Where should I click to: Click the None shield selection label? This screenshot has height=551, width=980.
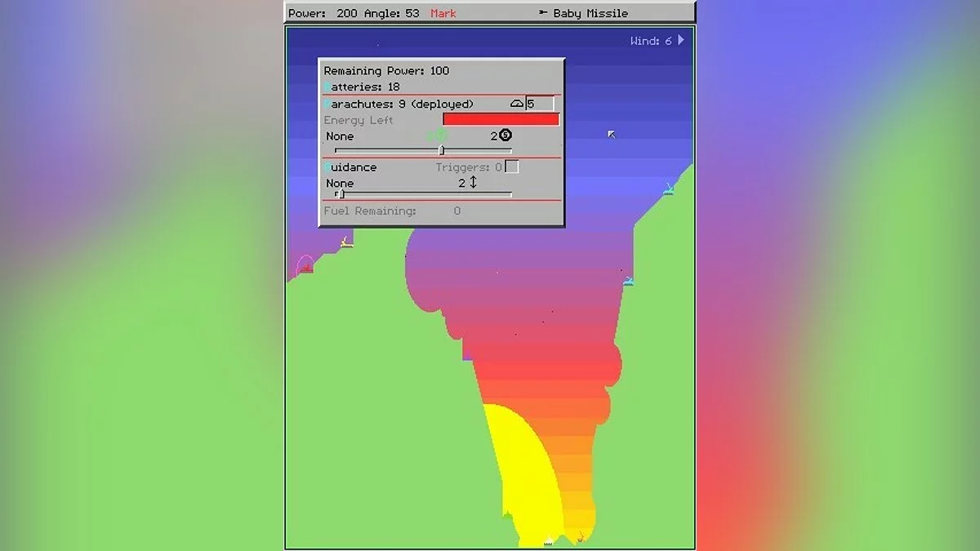340,136
